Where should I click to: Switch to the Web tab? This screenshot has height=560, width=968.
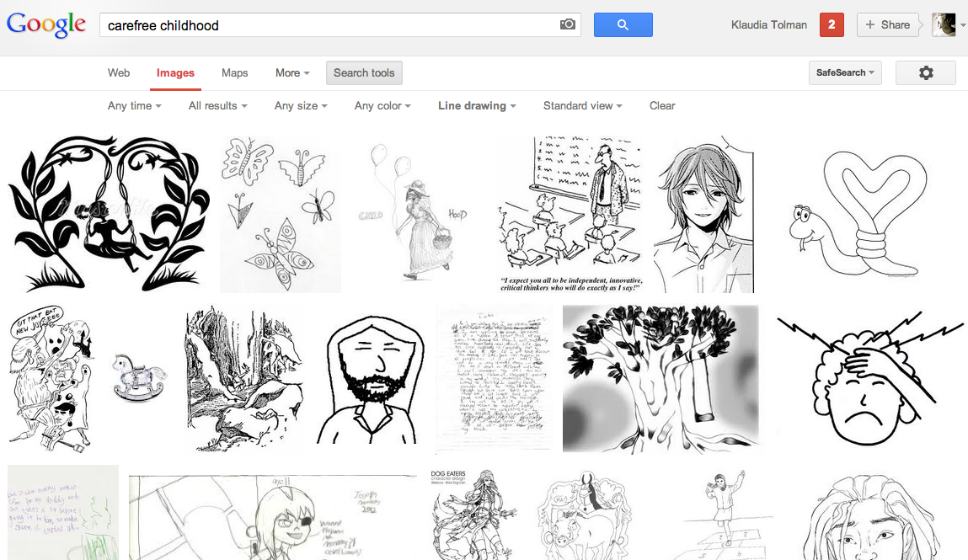click(x=119, y=73)
